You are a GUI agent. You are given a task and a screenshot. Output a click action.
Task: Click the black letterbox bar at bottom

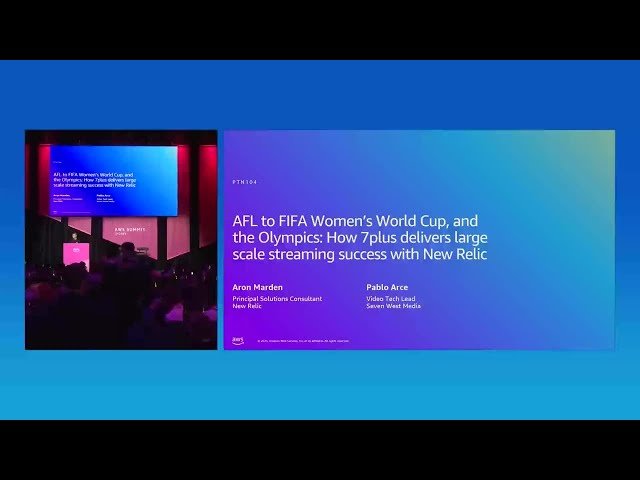point(320,450)
